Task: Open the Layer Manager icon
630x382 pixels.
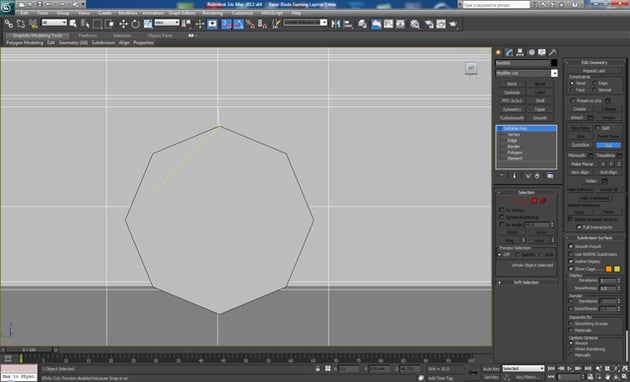Action: (x=362, y=24)
